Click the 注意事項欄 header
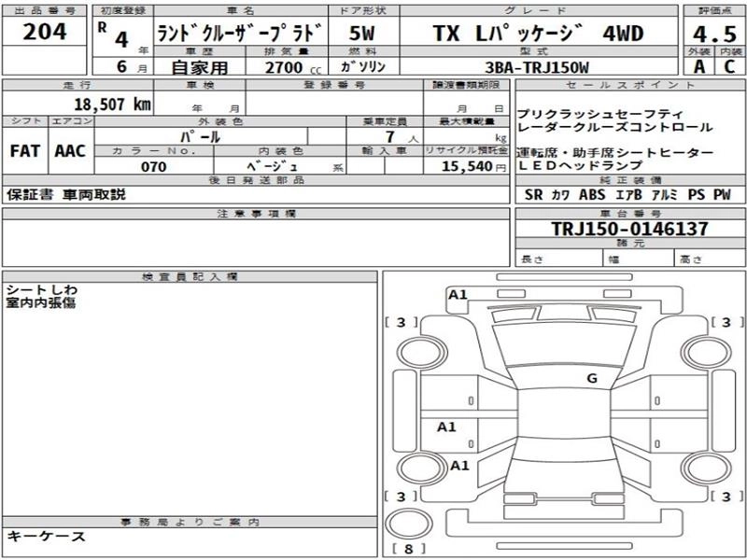Viewport: 747px width, 560px height. (256, 214)
